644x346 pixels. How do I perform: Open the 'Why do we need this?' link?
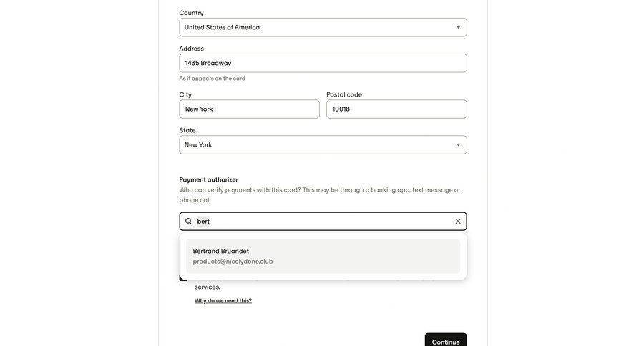coord(223,301)
